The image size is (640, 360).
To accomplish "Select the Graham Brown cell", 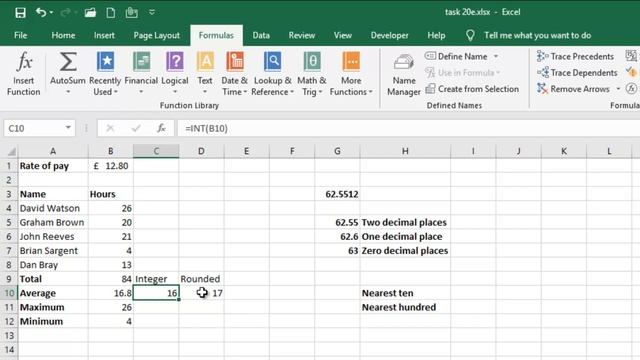I will [x=53, y=222].
